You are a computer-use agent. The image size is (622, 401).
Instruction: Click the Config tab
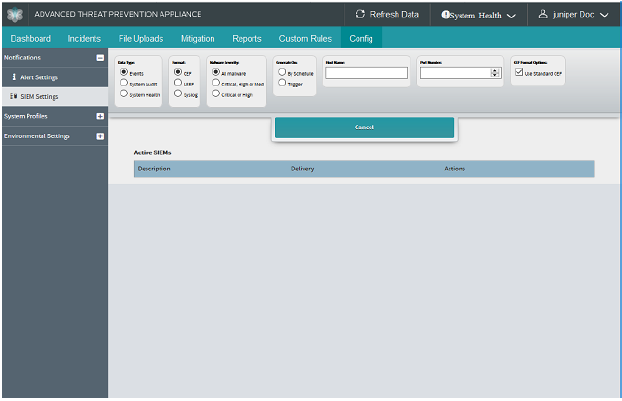pyautogui.click(x=361, y=38)
